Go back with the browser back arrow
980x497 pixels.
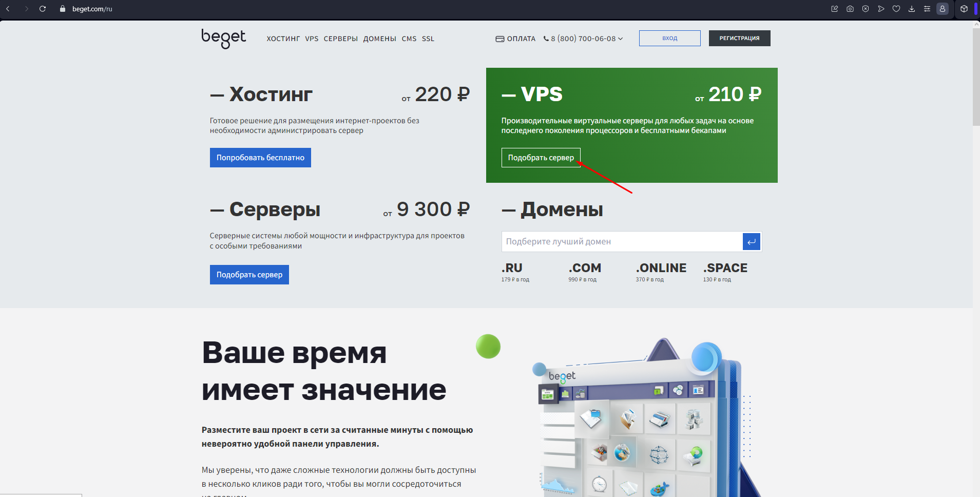(8, 9)
